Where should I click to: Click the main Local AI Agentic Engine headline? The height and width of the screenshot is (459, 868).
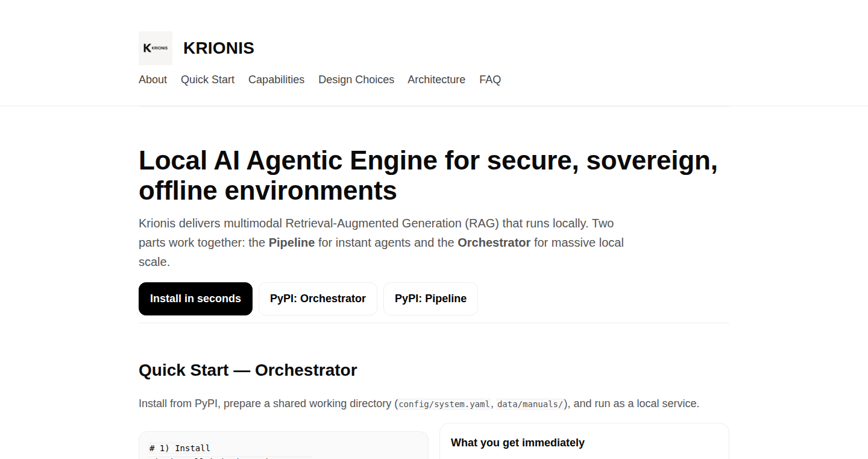coord(428,175)
